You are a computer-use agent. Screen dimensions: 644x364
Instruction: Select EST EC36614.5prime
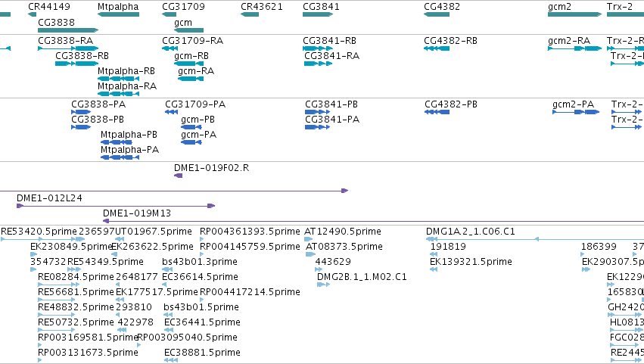click(x=200, y=277)
